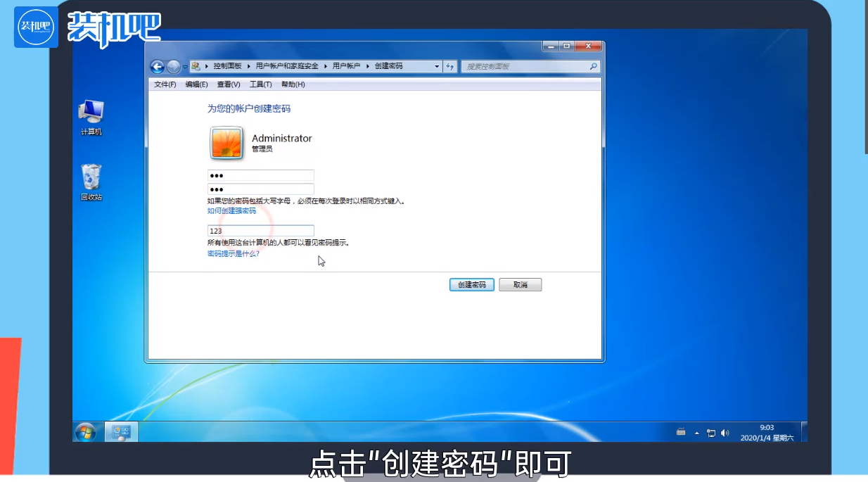Screen dimensions: 868x482
Task: Select 用户帐户 breadcrumb in address bar
Action: coord(346,66)
